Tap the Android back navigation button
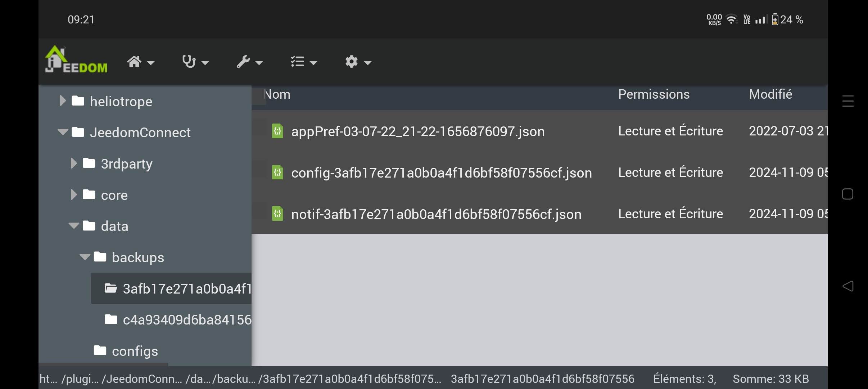This screenshot has width=868, height=389. [x=848, y=286]
